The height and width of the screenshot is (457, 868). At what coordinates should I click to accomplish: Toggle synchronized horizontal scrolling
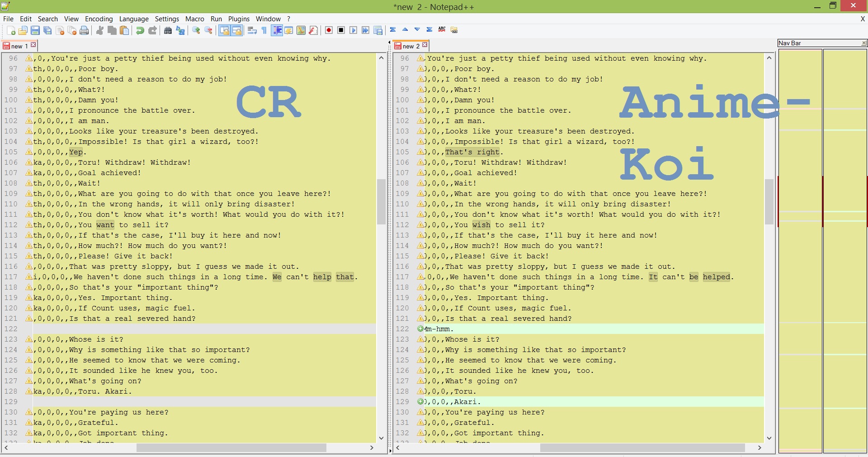(x=237, y=30)
